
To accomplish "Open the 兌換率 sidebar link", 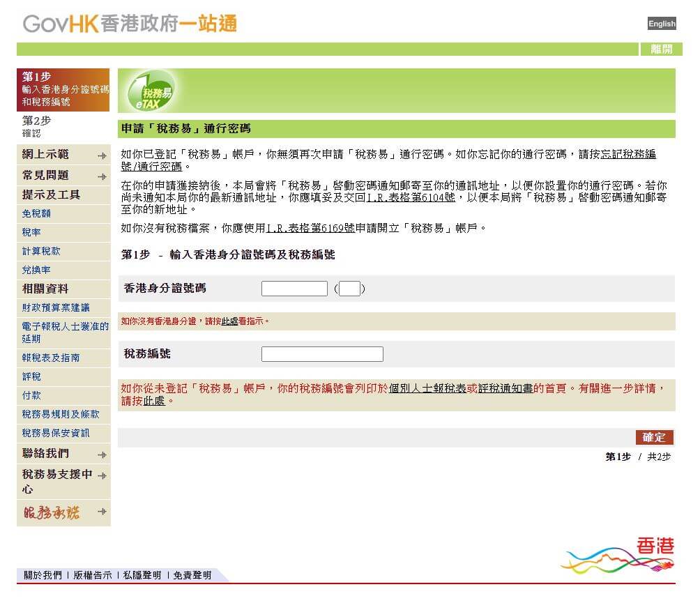I will tap(36, 270).
